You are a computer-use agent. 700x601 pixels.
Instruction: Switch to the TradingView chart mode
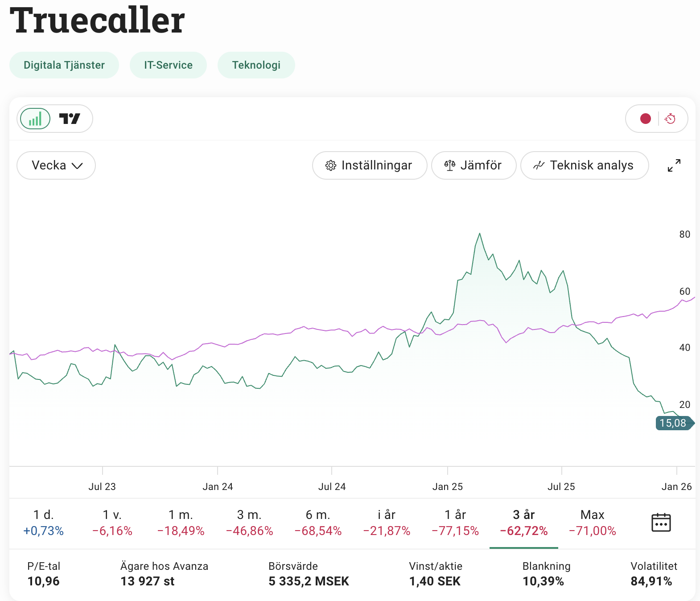pos(70,119)
